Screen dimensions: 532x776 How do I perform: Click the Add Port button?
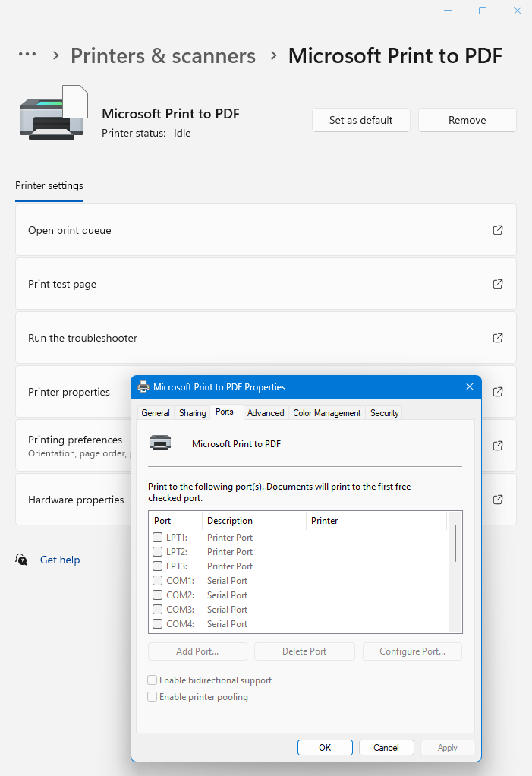(x=197, y=651)
